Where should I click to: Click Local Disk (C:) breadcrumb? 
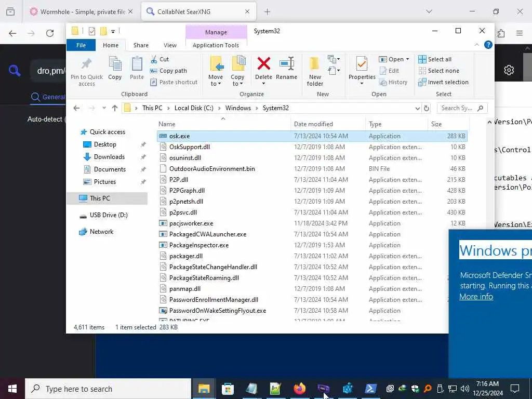tap(194, 108)
